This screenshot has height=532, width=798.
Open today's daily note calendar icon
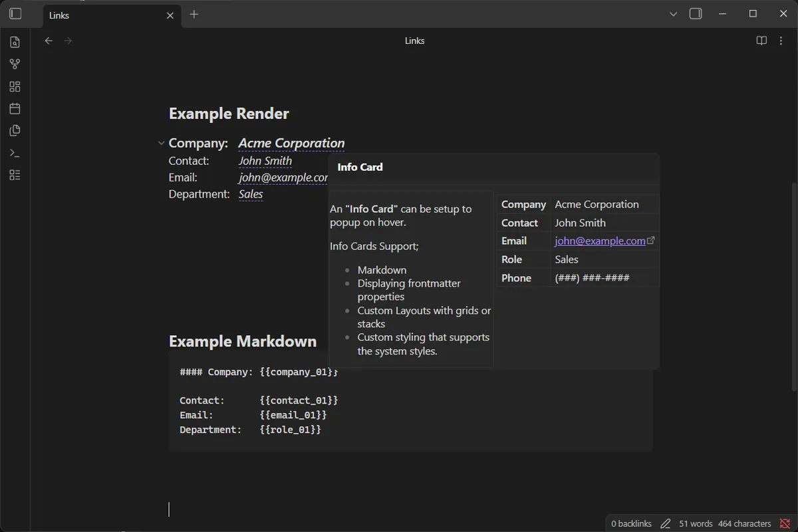click(15, 108)
